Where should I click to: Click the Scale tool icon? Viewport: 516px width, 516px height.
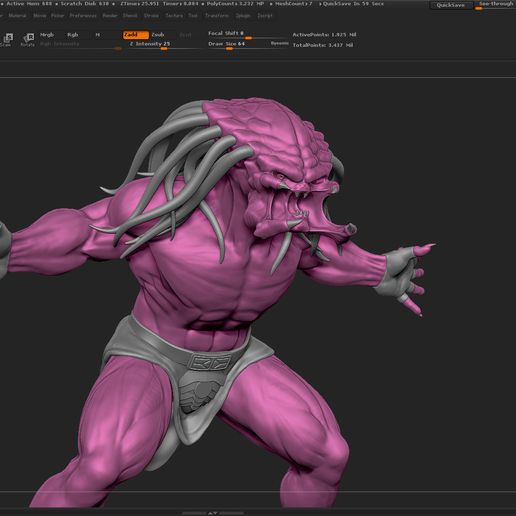pyautogui.click(x=7, y=39)
